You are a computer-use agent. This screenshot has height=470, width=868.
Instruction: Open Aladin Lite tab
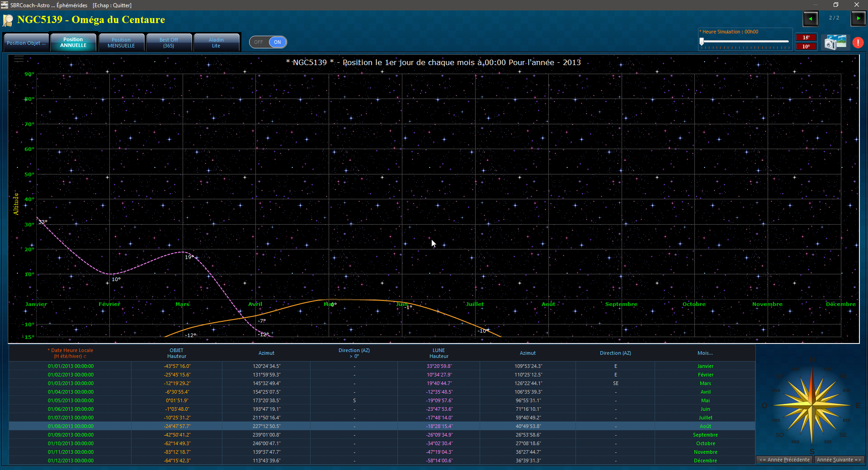tap(216, 43)
